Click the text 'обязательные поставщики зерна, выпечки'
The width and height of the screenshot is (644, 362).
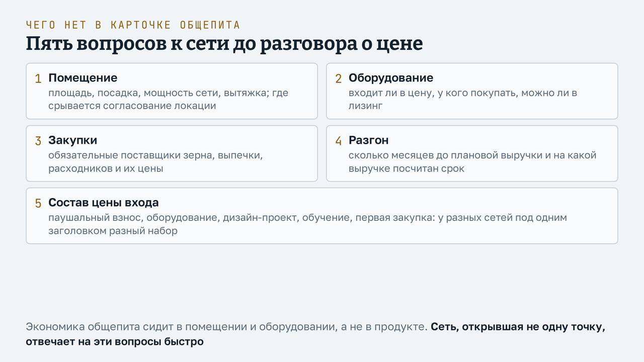point(155,155)
